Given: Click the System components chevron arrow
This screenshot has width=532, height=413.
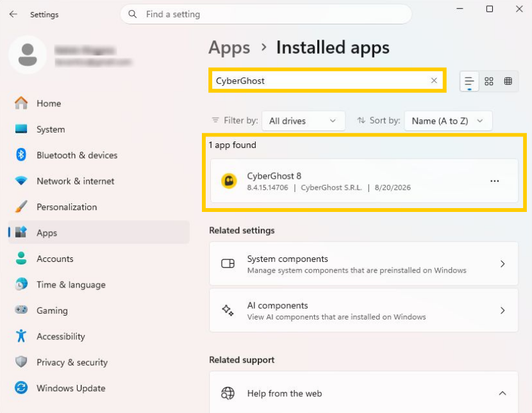Looking at the screenshot, I should point(503,264).
